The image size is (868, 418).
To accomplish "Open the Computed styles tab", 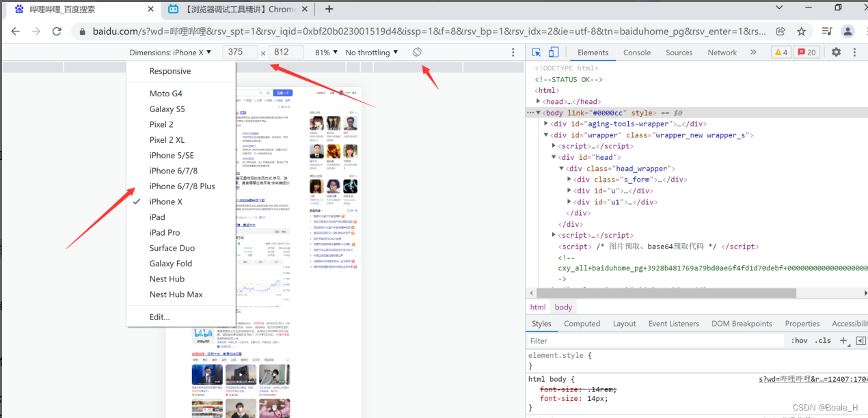I will click(x=582, y=324).
